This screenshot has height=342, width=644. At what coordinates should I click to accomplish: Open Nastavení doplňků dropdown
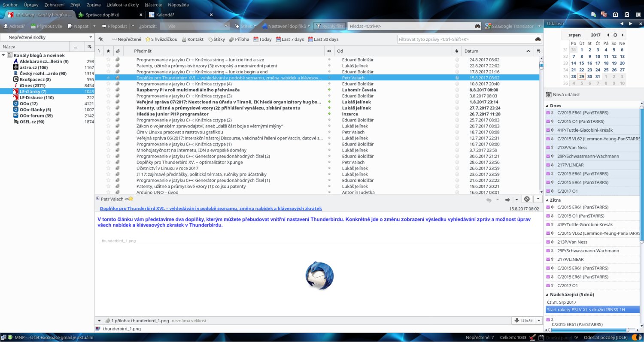point(286,26)
